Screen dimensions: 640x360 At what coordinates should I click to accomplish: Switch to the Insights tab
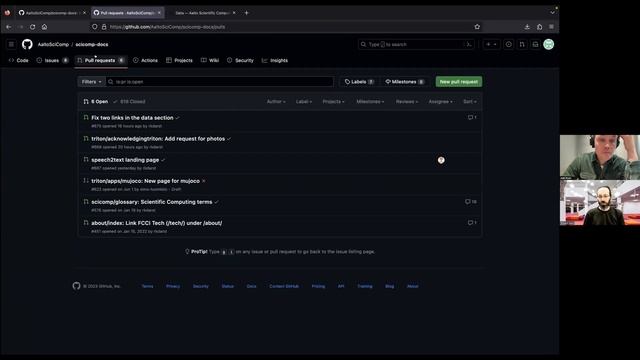pos(275,60)
